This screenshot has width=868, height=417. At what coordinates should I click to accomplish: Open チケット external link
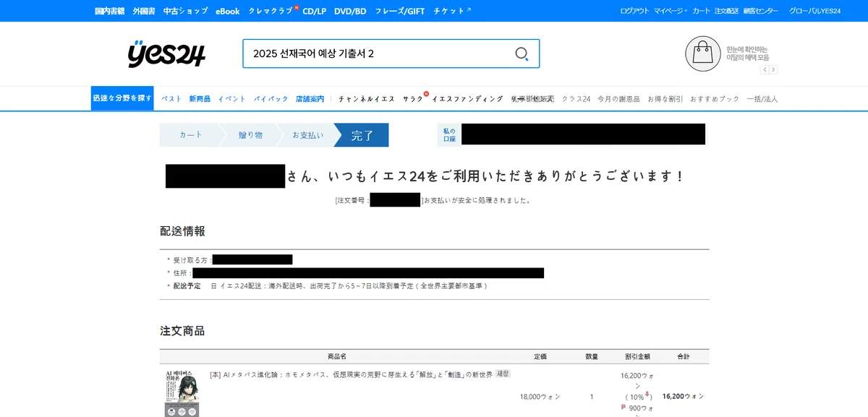click(x=451, y=11)
